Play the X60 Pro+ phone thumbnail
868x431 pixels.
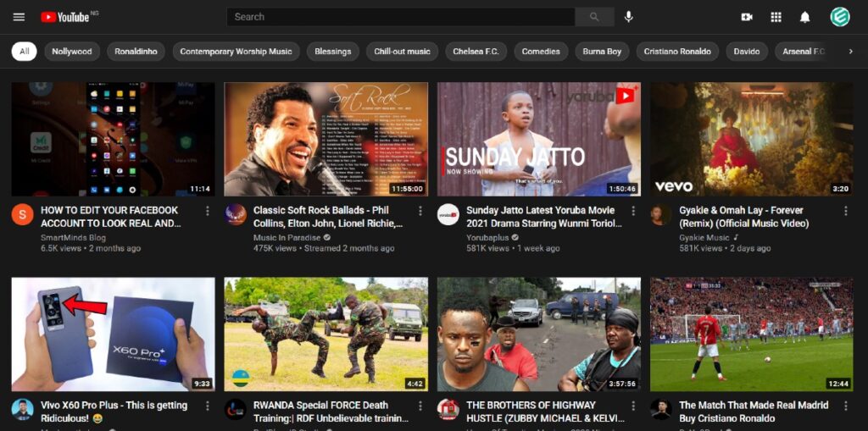point(114,334)
